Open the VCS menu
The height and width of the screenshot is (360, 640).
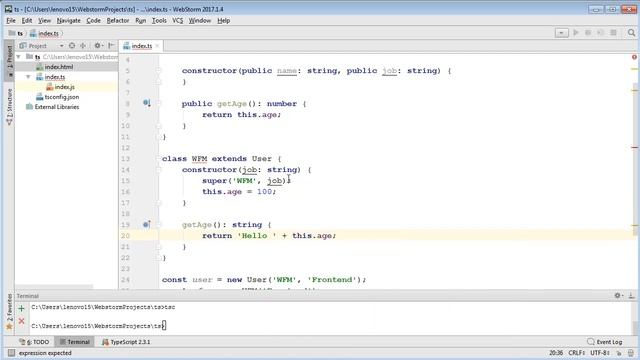pyautogui.click(x=178, y=20)
